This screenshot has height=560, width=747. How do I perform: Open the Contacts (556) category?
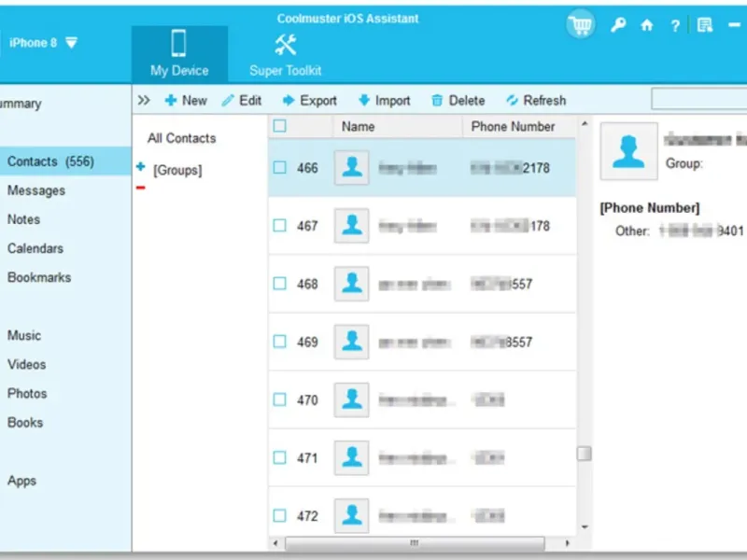[x=65, y=161]
